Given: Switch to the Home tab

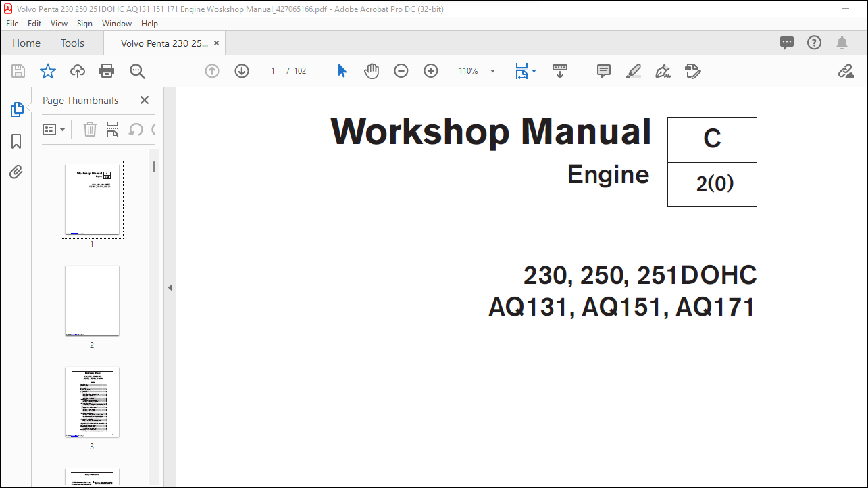Looking at the screenshot, I should 26,43.
